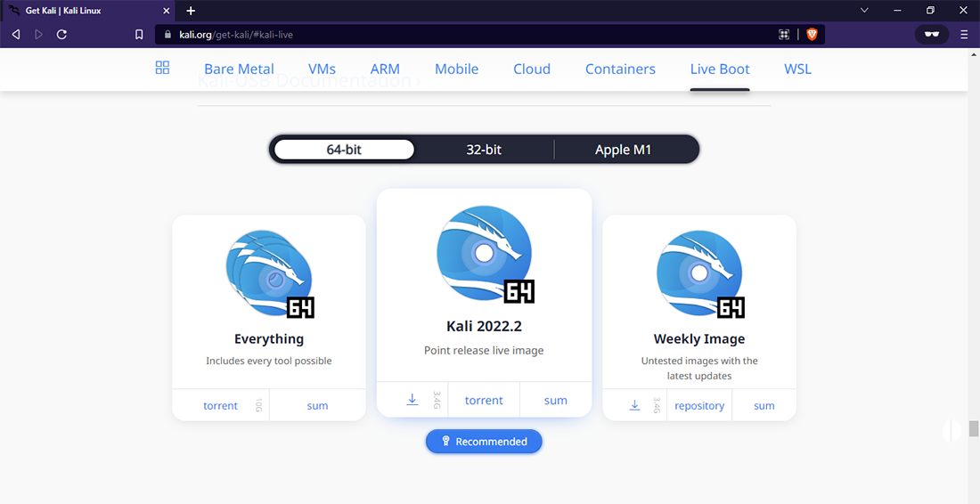Open the Containers section
Image resolution: width=980 pixels, height=504 pixels.
(620, 69)
